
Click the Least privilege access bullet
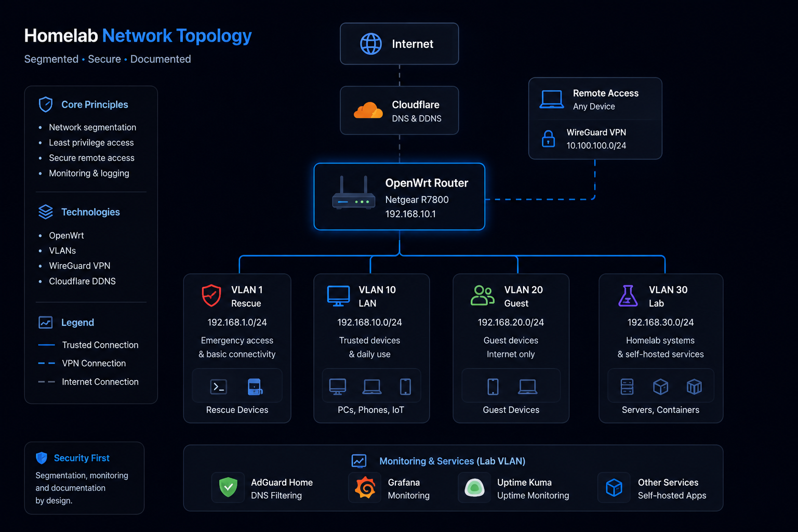point(91,142)
